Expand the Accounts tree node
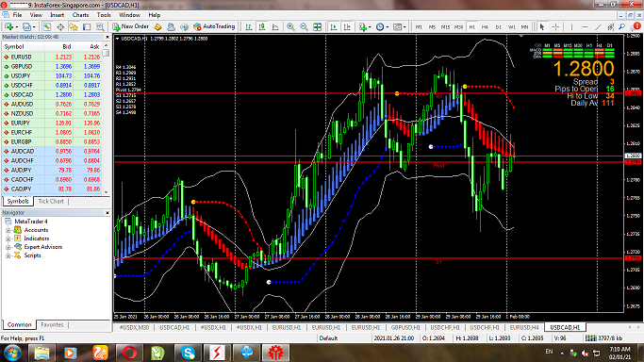This screenshot has height=362, width=644. (x=8, y=230)
